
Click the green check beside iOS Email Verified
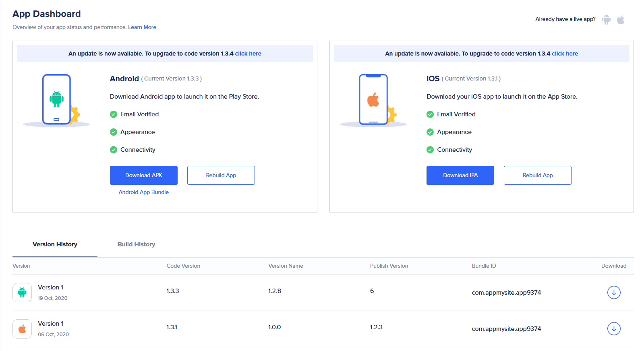pos(430,114)
